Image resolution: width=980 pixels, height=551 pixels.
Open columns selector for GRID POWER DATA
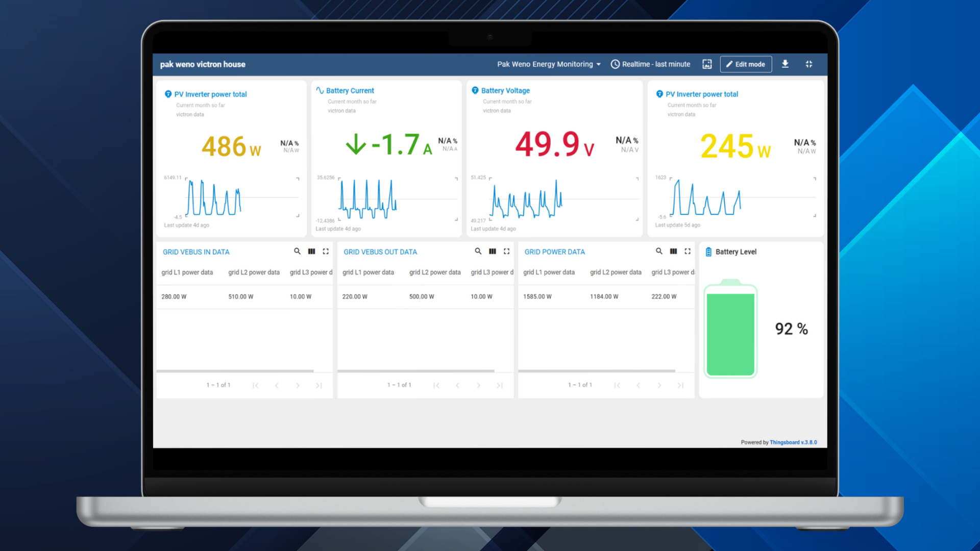[673, 252]
